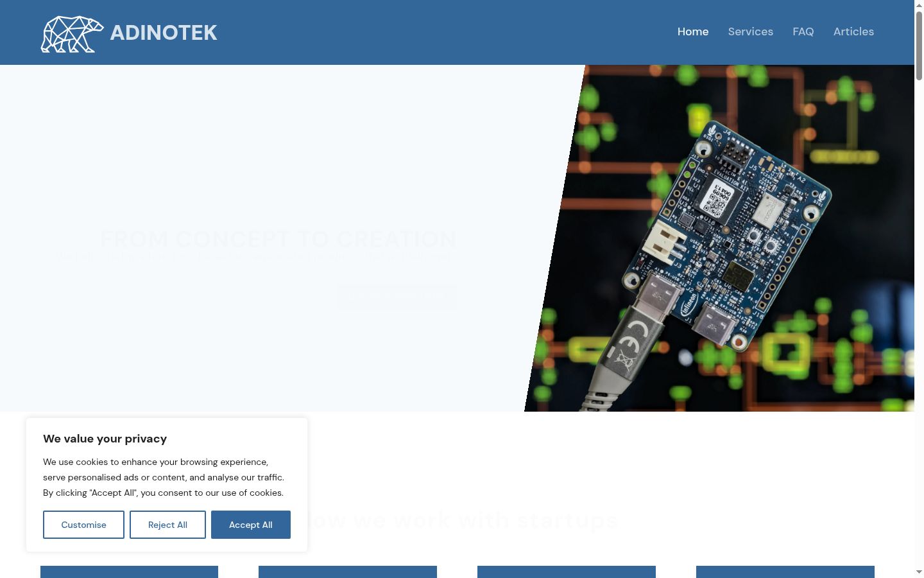Accept all cookies
Viewport: 924px width, 578px height.
click(x=251, y=525)
